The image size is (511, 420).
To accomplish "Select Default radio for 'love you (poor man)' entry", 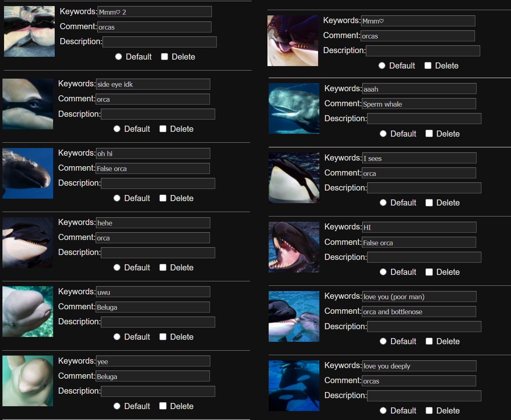I will [x=383, y=341].
